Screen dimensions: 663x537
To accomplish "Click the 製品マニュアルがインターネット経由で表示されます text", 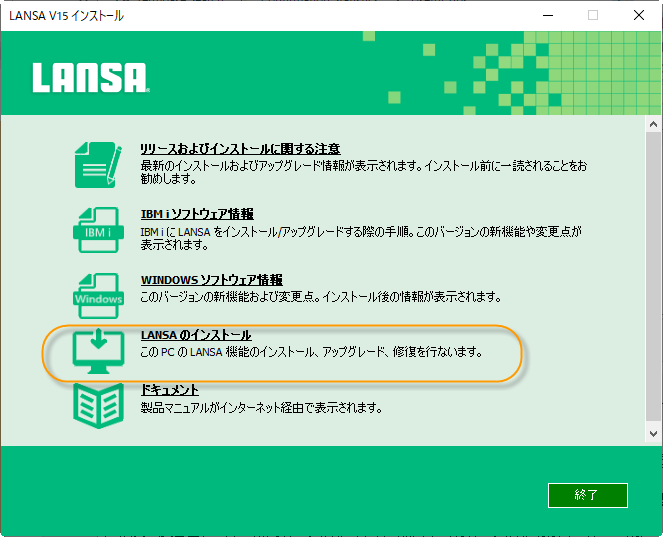I will (261, 408).
